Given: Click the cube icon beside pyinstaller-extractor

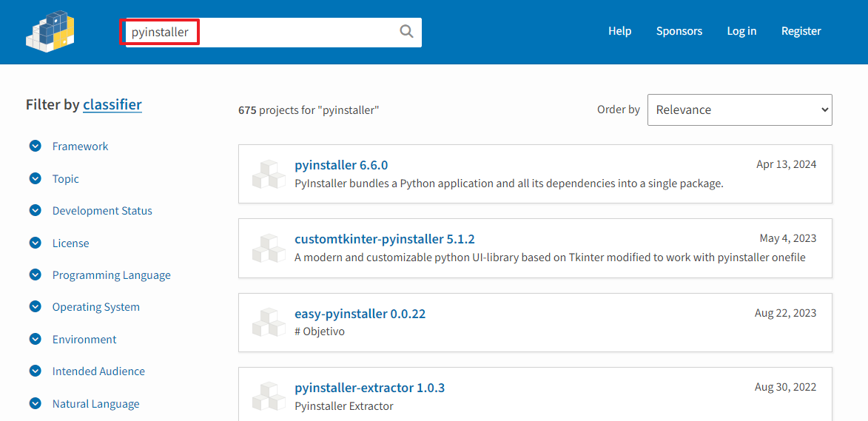Looking at the screenshot, I should 269,397.
